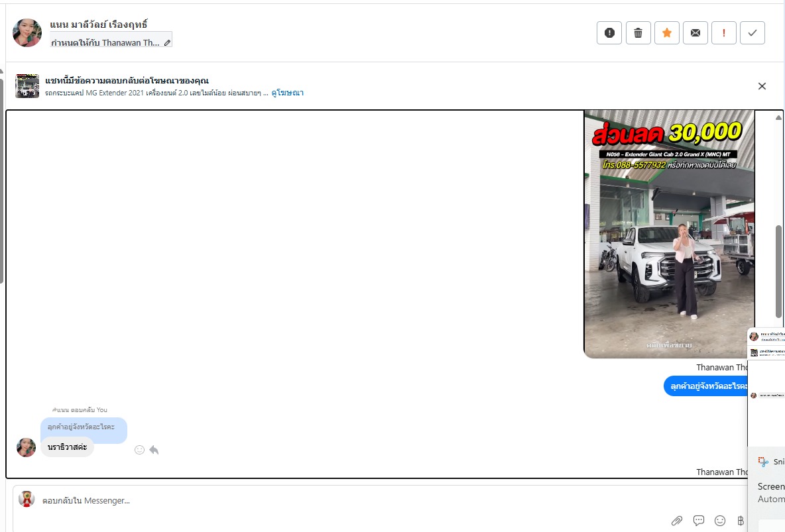Close the ad reply banner

click(x=762, y=86)
